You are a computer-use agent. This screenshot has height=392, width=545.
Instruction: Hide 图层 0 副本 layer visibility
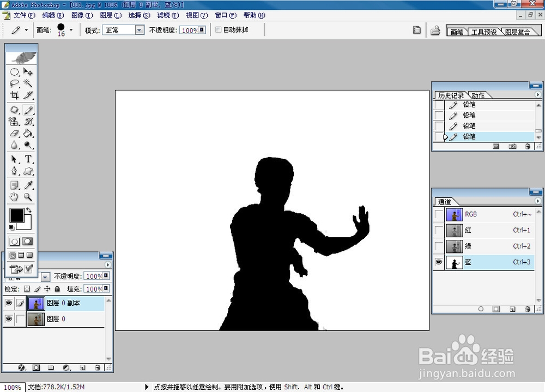[x=9, y=303]
